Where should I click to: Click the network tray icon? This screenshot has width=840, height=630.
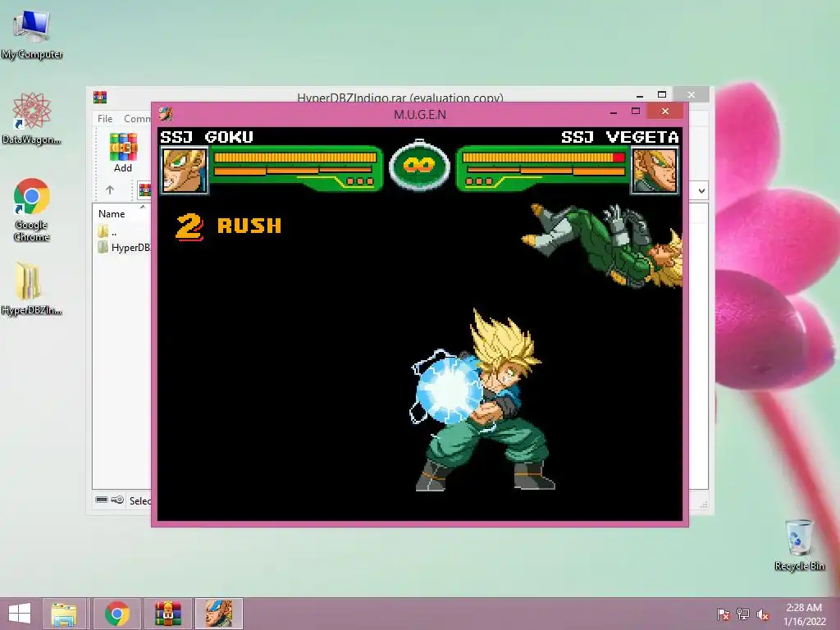(x=743, y=614)
